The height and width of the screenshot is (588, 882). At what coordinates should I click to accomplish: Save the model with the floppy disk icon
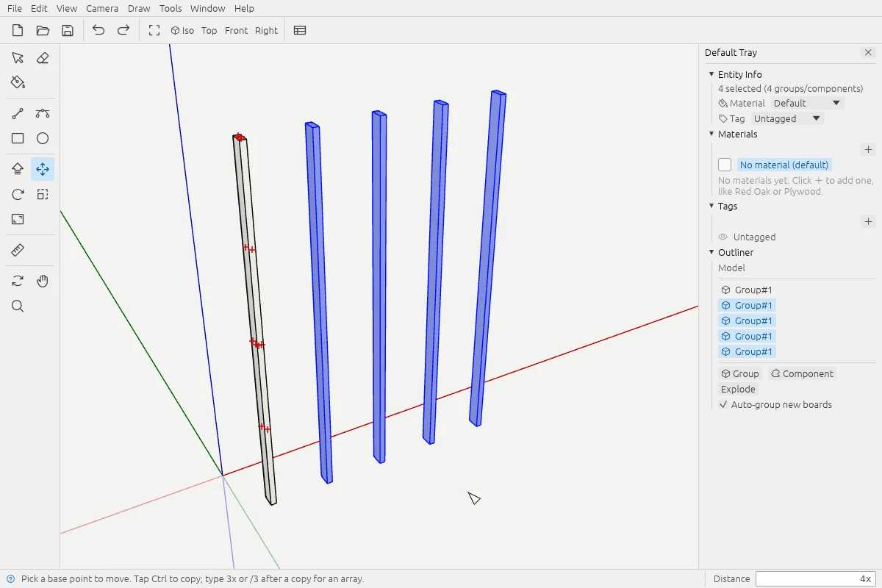tap(68, 30)
